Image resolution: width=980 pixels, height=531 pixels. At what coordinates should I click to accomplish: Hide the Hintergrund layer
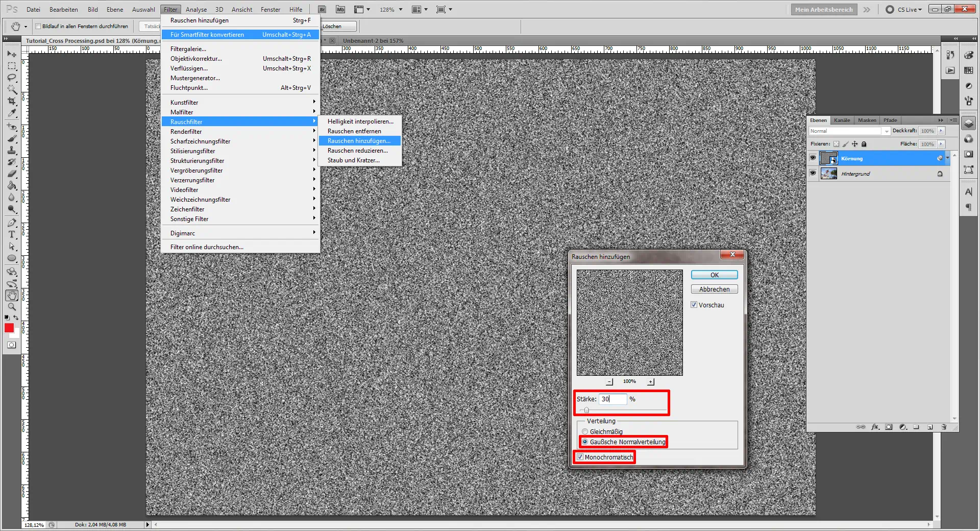(x=813, y=174)
